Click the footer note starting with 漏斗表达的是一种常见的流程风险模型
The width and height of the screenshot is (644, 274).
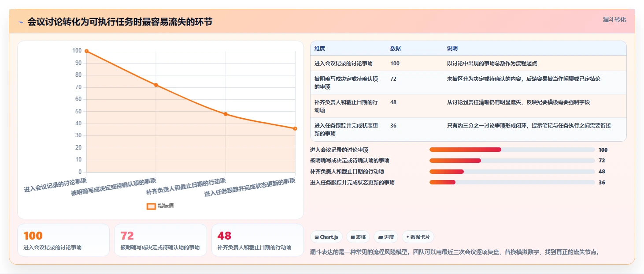[455, 252]
